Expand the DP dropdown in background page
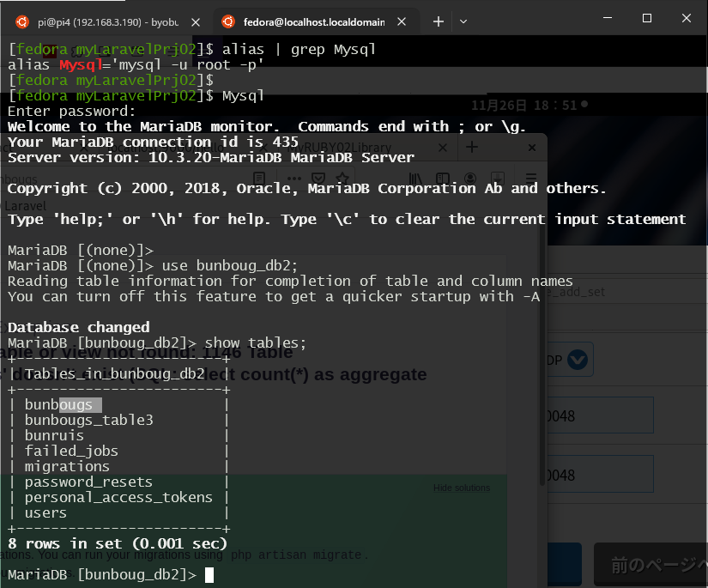Viewport: 708px width, 588px height. [577, 360]
